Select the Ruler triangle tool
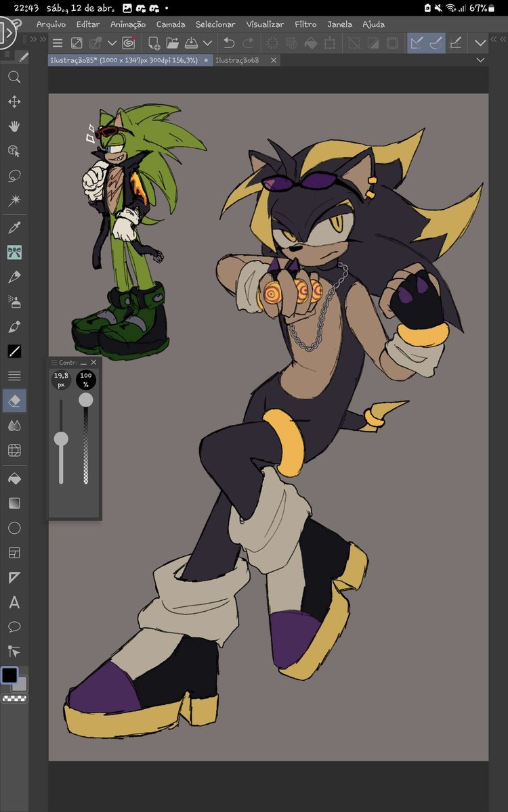The width and height of the screenshot is (508, 812). click(x=14, y=577)
